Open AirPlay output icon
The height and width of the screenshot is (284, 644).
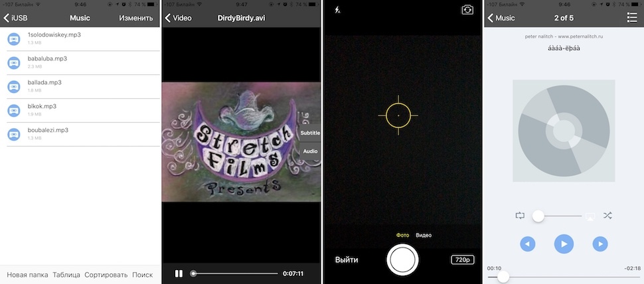590,216
